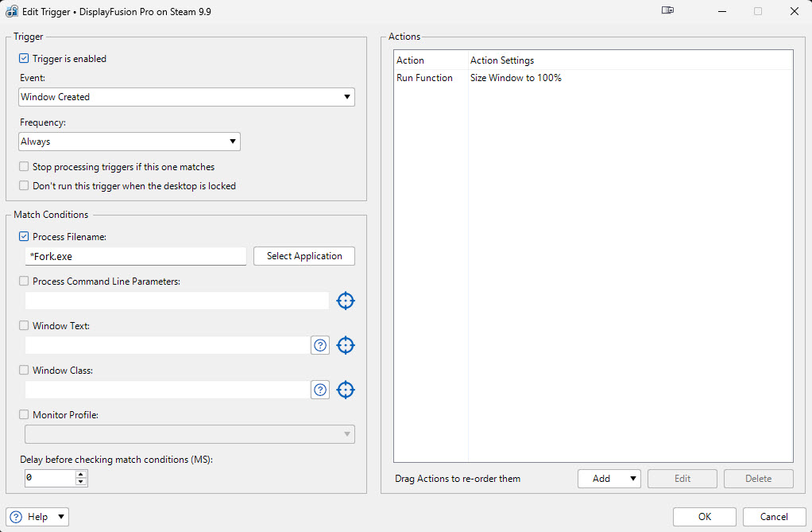This screenshot has height=532, width=812.
Task: Open the Window Text help question icon
Action: click(x=320, y=345)
